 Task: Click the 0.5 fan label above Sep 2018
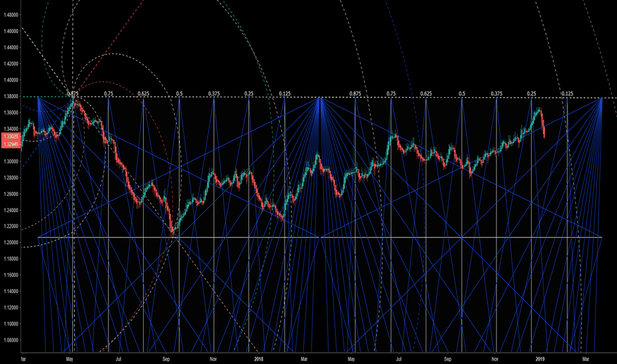coord(462,94)
